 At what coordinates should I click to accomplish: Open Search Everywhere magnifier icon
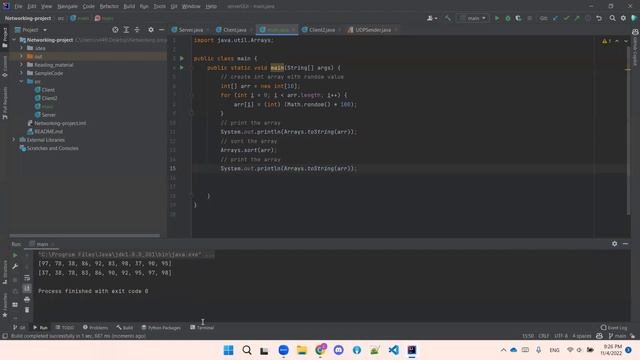[613, 18]
